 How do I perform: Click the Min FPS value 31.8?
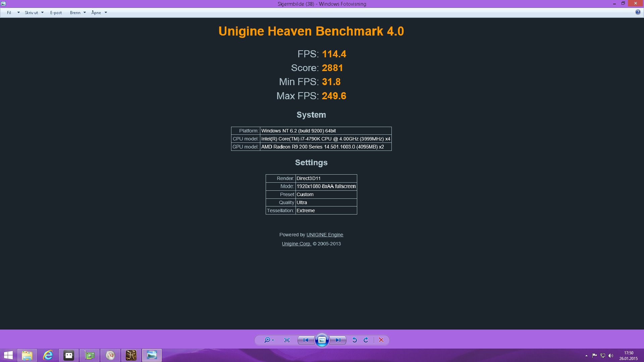[331, 82]
